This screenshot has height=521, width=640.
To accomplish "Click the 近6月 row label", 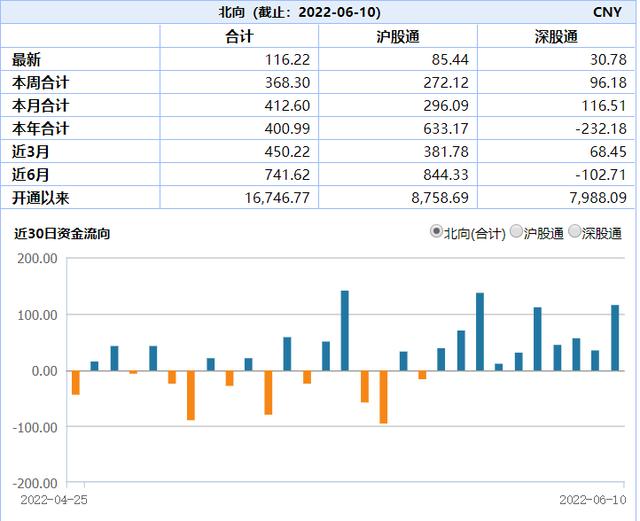I will pos(31,175).
